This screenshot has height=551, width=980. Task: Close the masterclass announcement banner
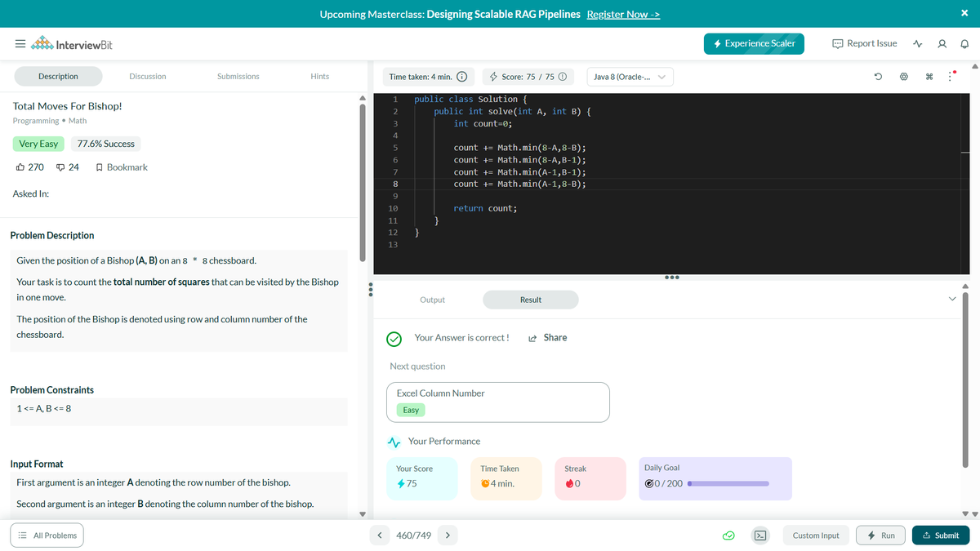click(964, 13)
